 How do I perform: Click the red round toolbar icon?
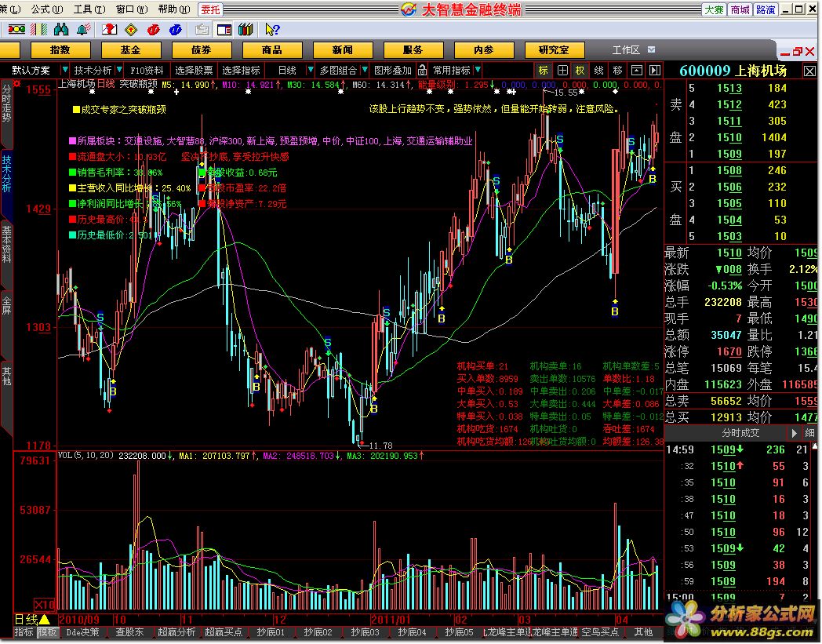tap(153, 29)
